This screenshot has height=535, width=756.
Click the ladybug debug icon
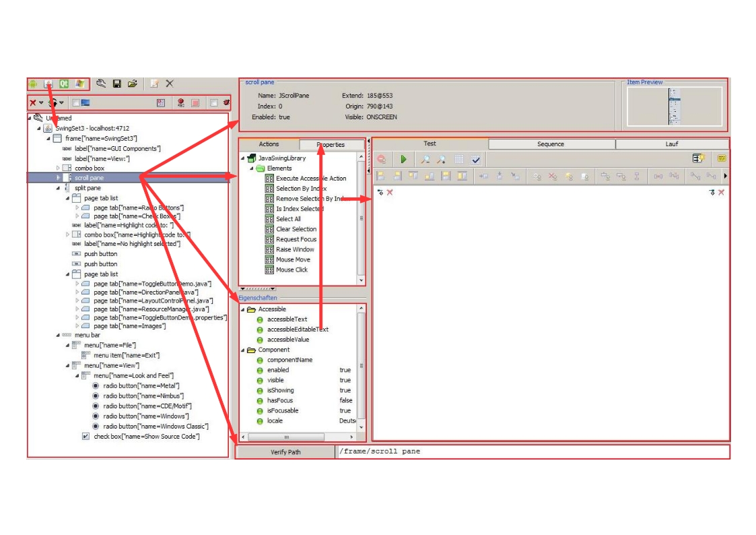point(226,103)
